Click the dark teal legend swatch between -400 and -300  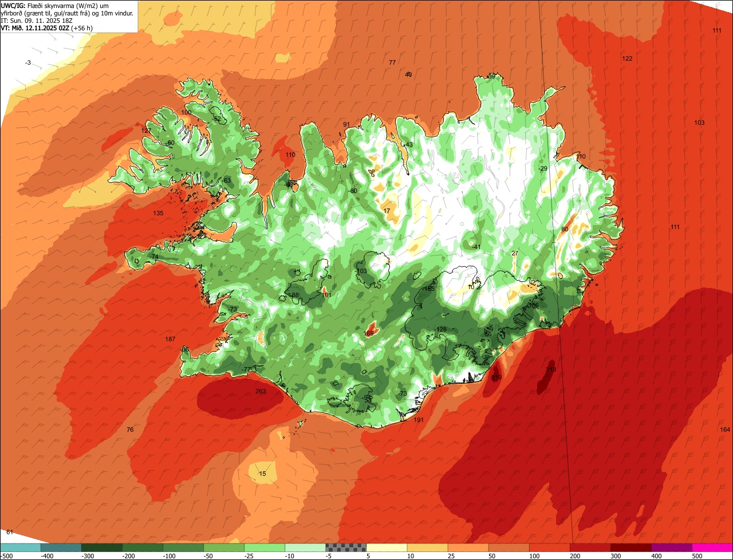point(61,547)
